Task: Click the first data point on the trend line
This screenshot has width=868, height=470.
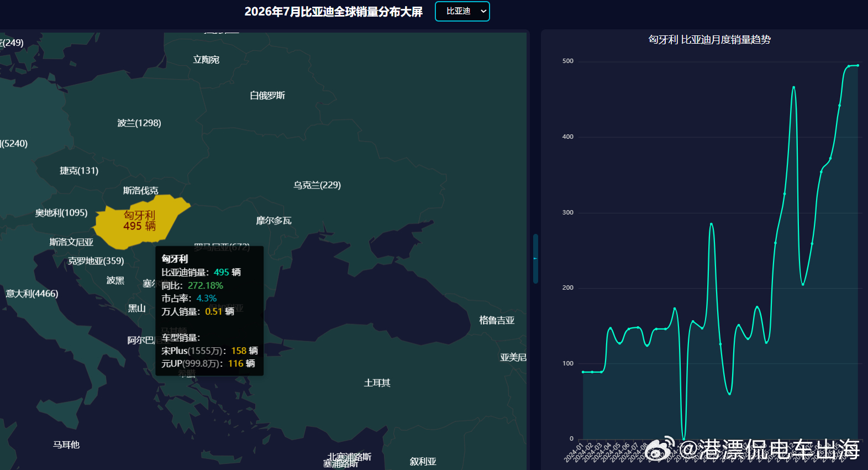Action: 583,372
